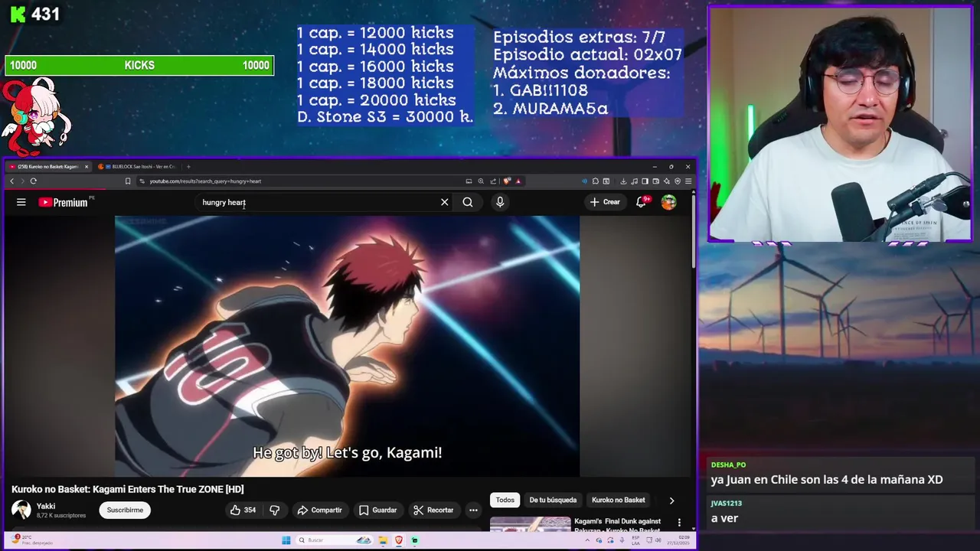Reload the browser page
Viewport: 980px width, 551px height.
tap(33, 181)
